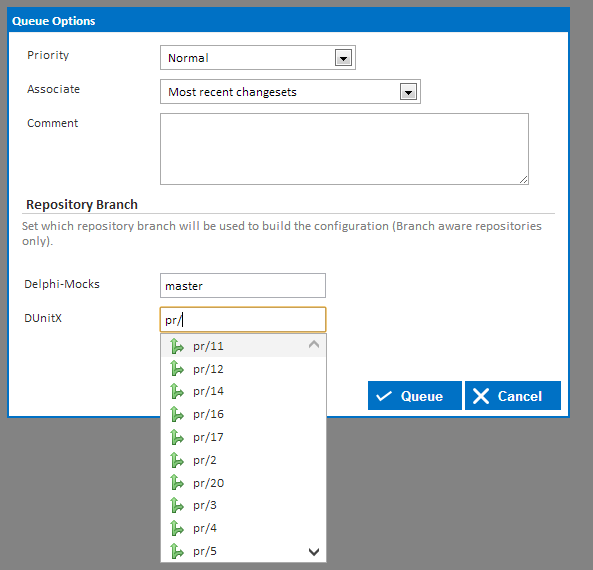Click the branch icon next to pr/11
Screen dimensions: 593x570
pyautogui.click(x=176, y=346)
